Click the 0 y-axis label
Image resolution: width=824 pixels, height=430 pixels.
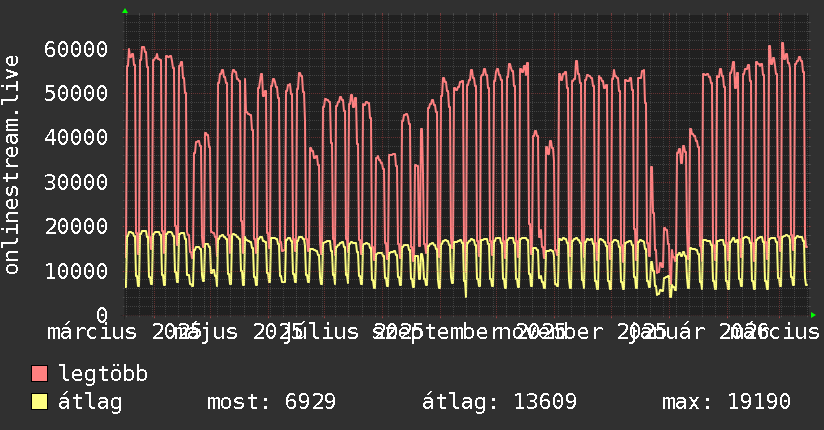102,315
